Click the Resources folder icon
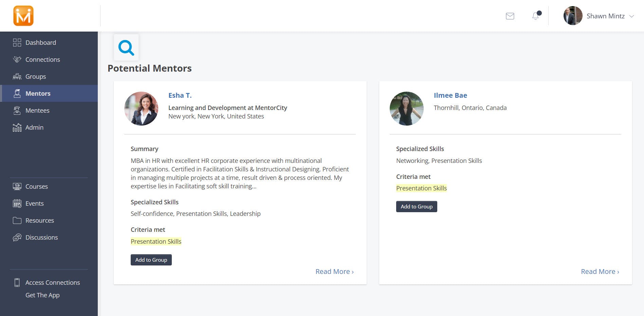Image resolution: width=644 pixels, height=316 pixels. click(17, 220)
